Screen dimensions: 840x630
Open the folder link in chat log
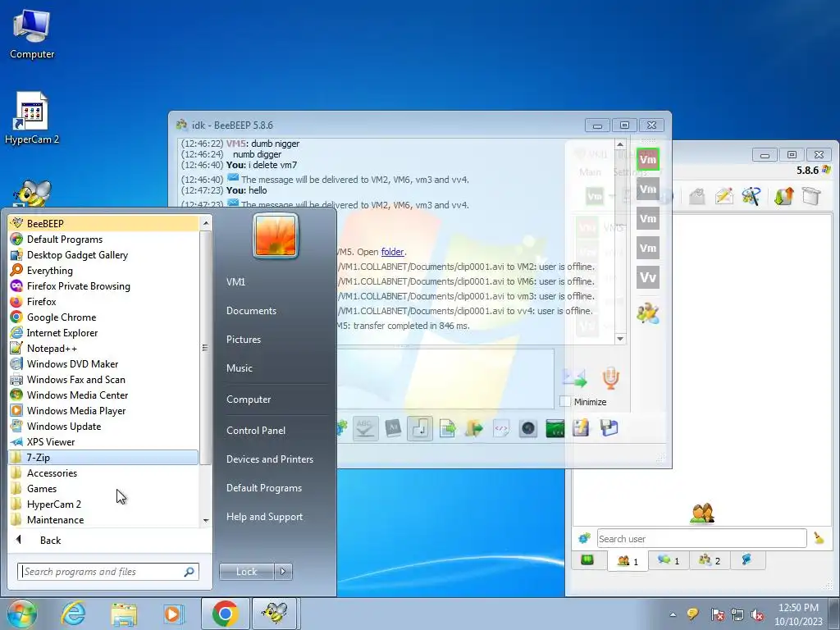tap(393, 252)
